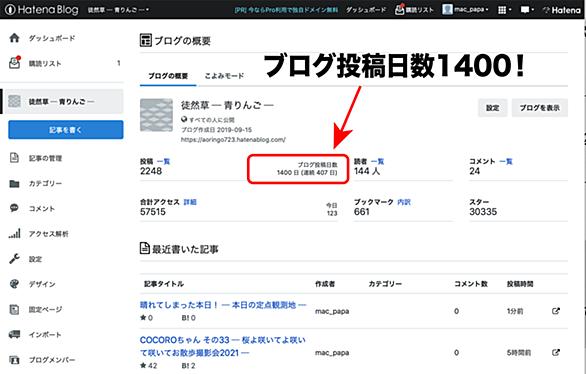Open 固定ページ icon in sidebar

coord(14,309)
